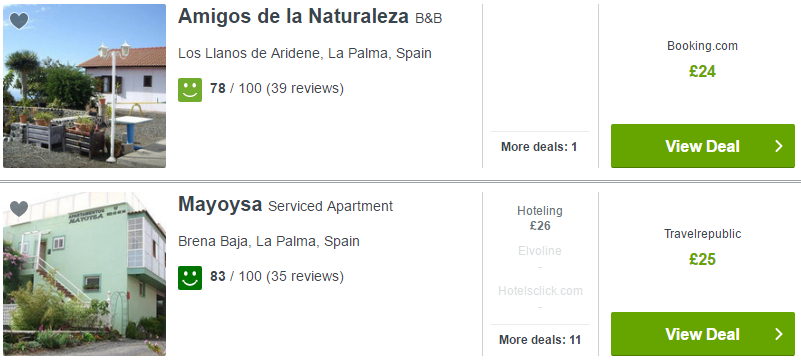The width and height of the screenshot is (801, 363).
Task: Click arrow on Mayoysa View Deal button
Action: [x=779, y=334]
